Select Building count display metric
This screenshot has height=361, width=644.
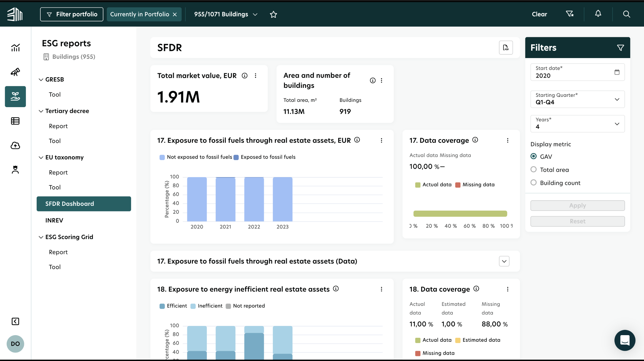(534, 183)
